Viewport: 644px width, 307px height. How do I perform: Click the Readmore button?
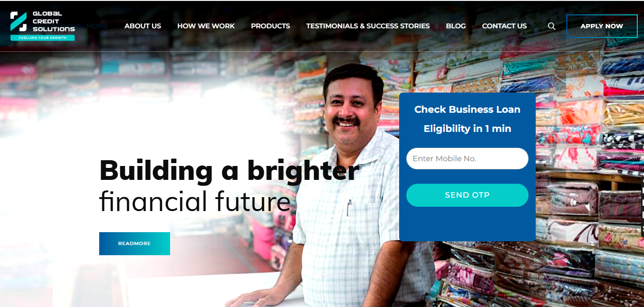135,244
